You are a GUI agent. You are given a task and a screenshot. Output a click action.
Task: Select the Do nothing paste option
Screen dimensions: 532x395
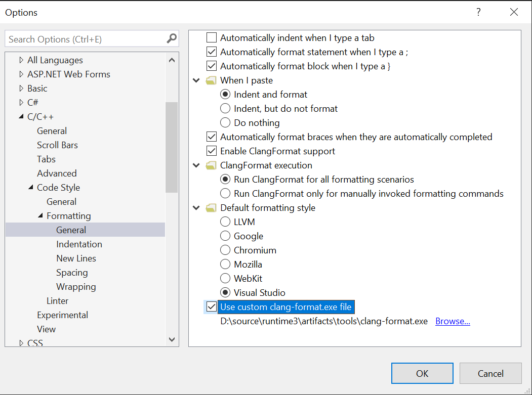coord(225,123)
